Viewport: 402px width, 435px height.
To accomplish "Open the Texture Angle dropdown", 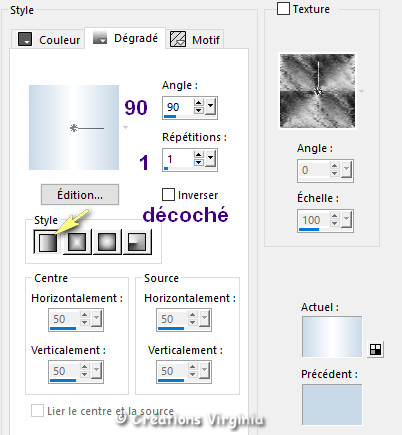I will click(347, 170).
